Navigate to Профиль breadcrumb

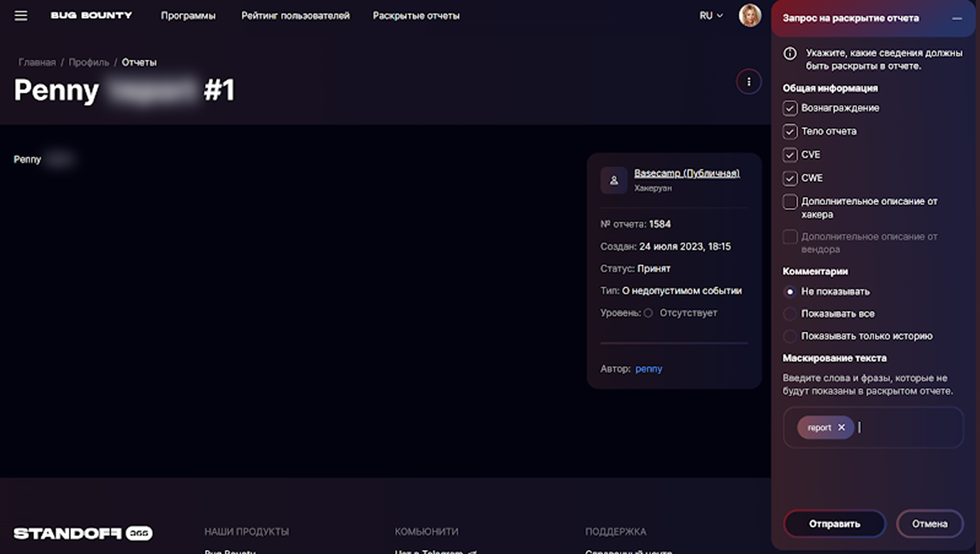[x=89, y=62]
